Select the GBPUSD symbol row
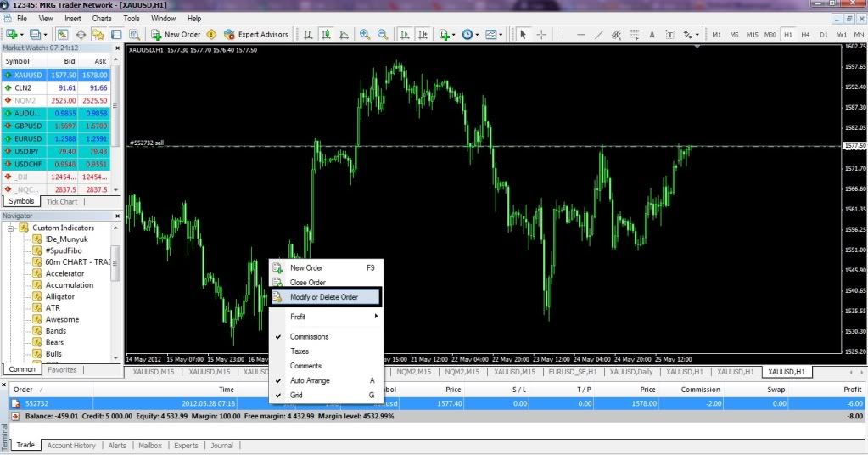The height and width of the screenshot is (455, 868). tap(57, 126)
